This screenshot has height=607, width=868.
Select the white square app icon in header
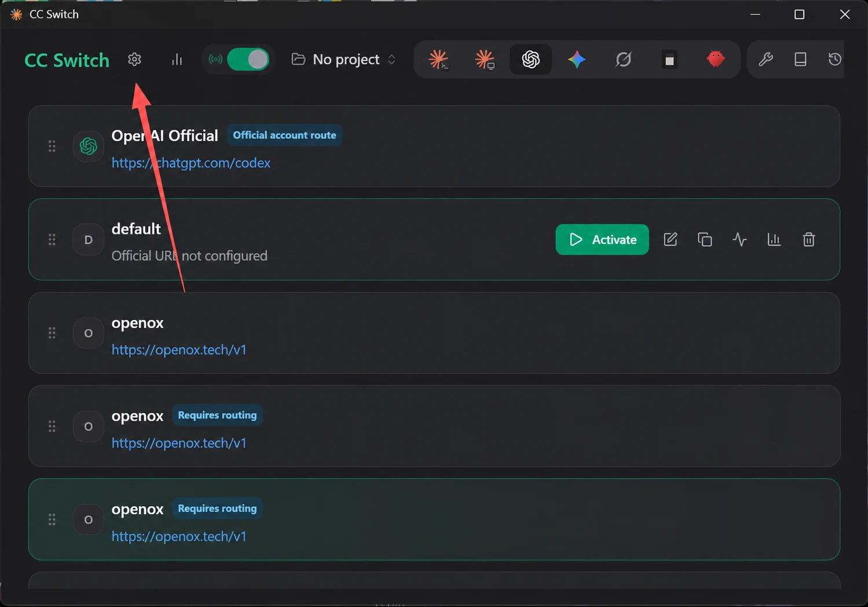(669, 60)
